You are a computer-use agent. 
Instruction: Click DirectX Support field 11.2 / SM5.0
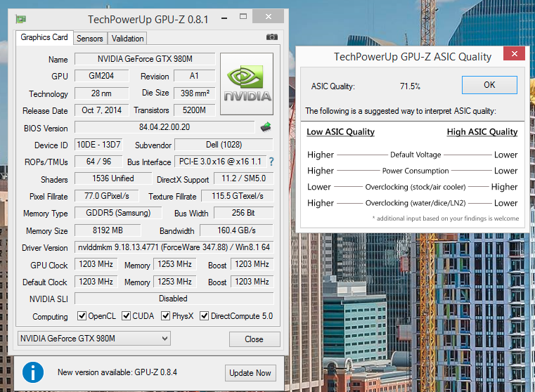pyautogui.click(x=244, y=178)
